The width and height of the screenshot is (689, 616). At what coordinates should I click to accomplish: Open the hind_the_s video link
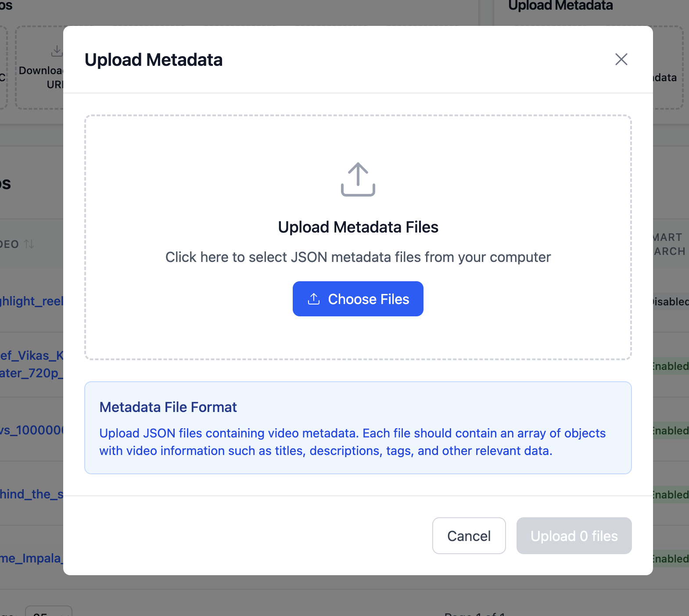point(32,494)
